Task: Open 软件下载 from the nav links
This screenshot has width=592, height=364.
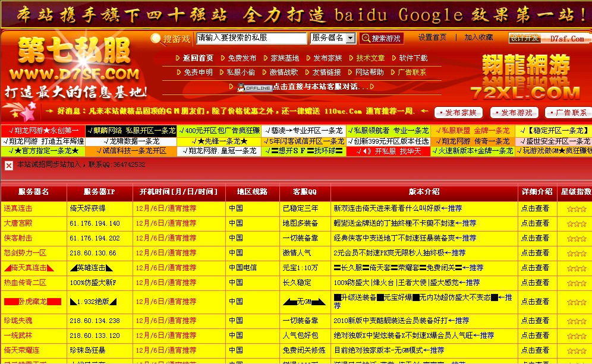Action: [413, 58]
